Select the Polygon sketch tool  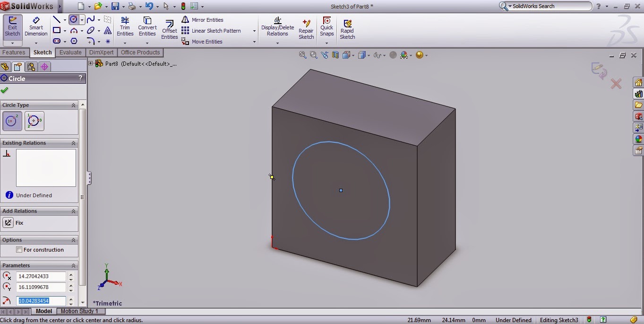(x=74, y=42)
